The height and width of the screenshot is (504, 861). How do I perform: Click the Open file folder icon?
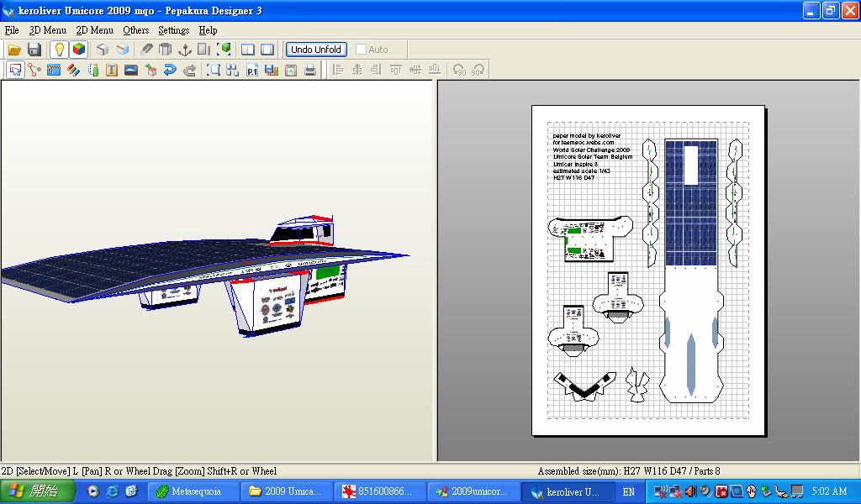click(15, 50)
